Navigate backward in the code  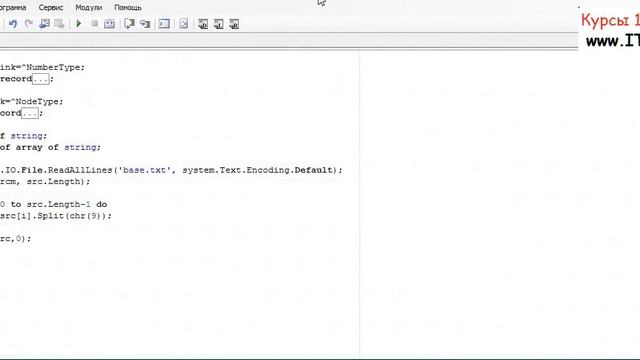44,24
